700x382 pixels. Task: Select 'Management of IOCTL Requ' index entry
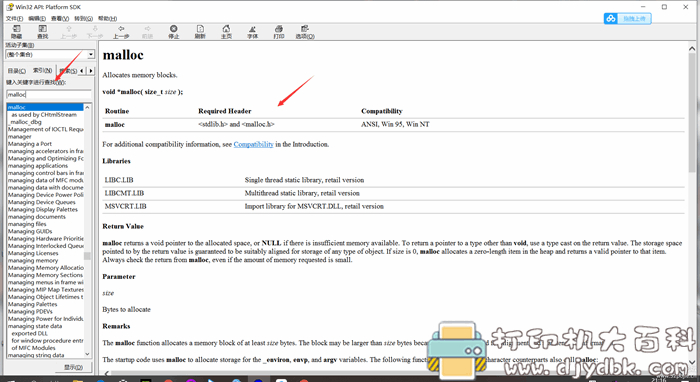click(46, 129)
